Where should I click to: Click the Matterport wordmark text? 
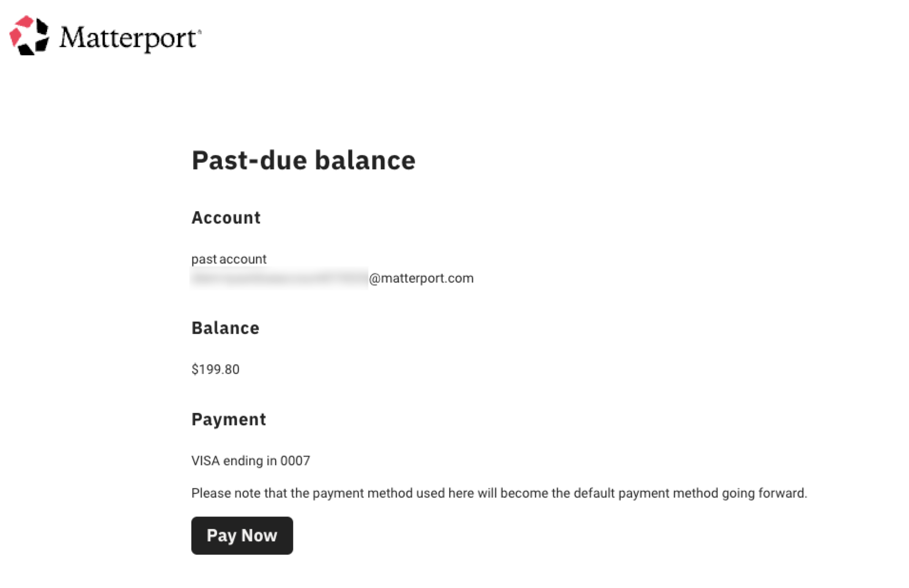pos(128,38)
